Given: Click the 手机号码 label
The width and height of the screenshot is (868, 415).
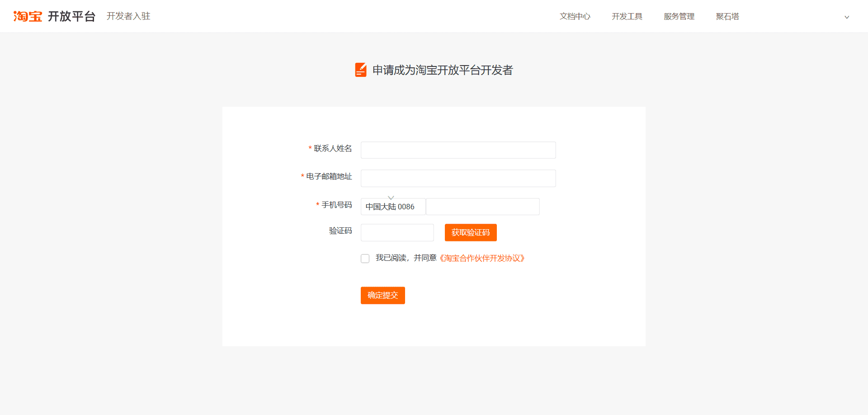Looking at the screenshot, I should [337, 205].
